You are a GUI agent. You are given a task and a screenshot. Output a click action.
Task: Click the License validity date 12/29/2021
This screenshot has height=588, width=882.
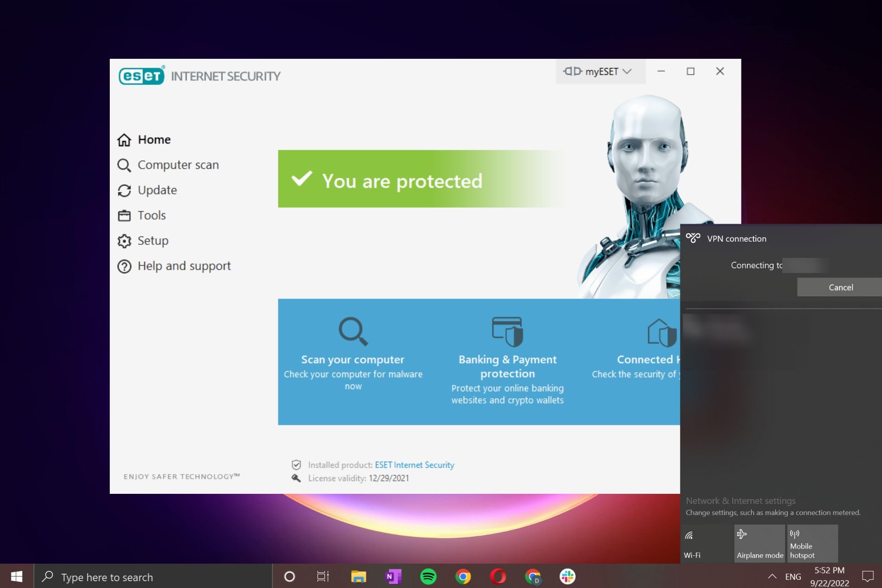(389, 478)
